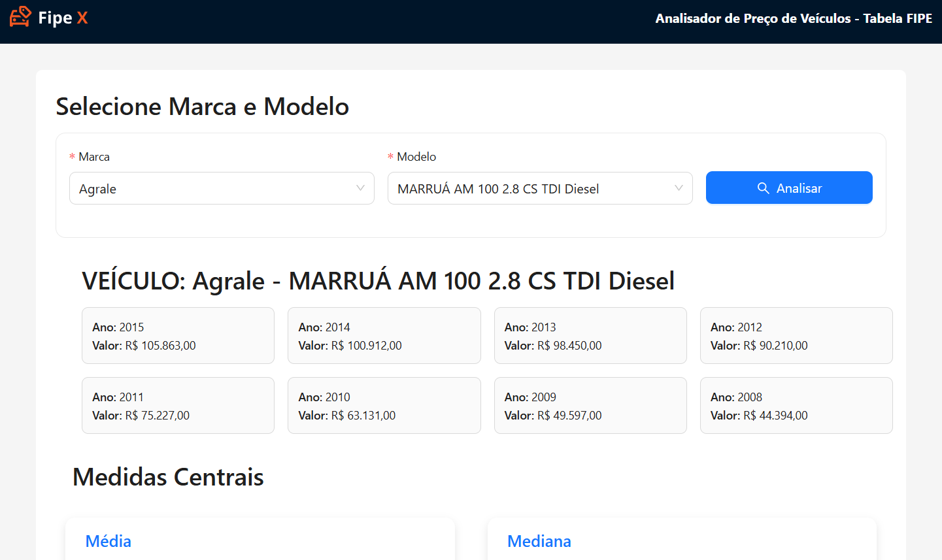Click the Fipe X brand name
This screenshot has width=942, height=560.
63,18
